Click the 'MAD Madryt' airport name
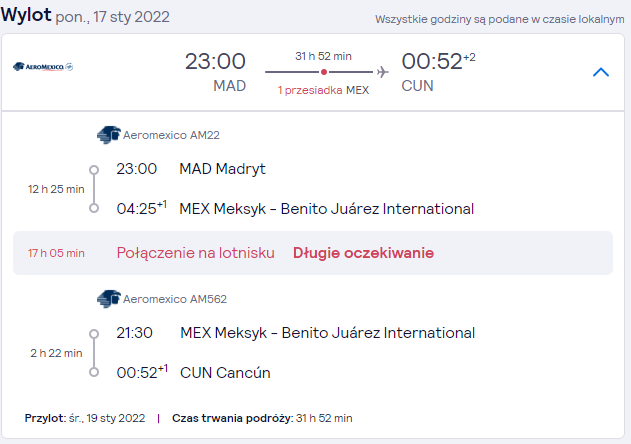631x444 pixels. pos(223,169)
